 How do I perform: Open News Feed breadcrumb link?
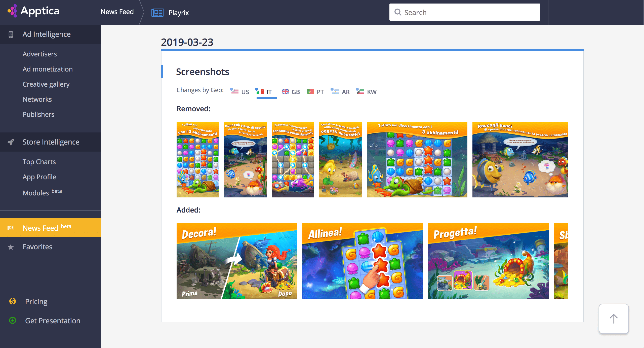click(x=117, y=12)
